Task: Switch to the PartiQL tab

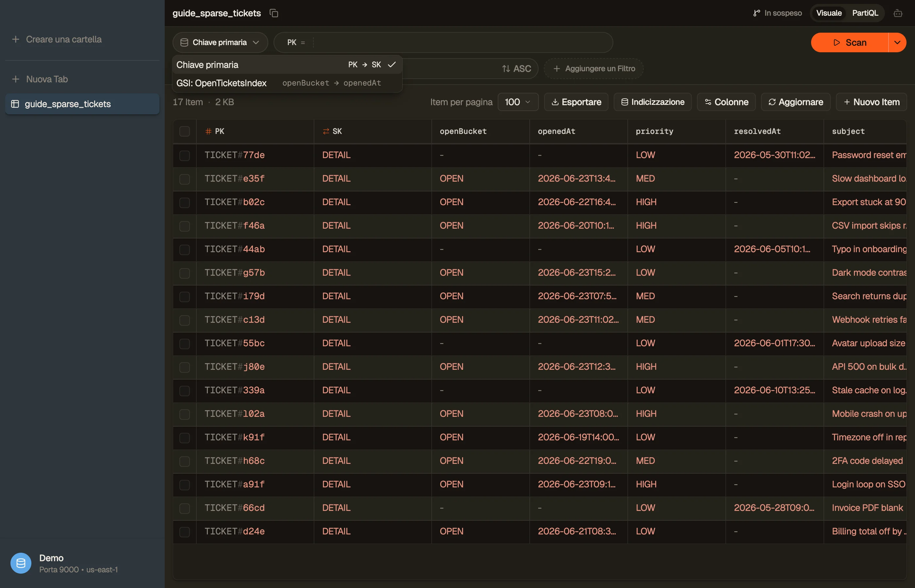Action: point(865,13)
